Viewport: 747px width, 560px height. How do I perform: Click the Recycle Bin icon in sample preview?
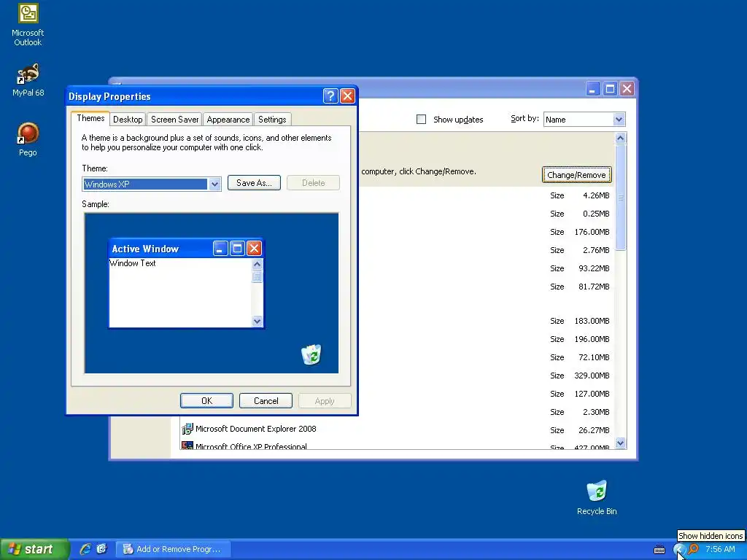click(311, 355)
